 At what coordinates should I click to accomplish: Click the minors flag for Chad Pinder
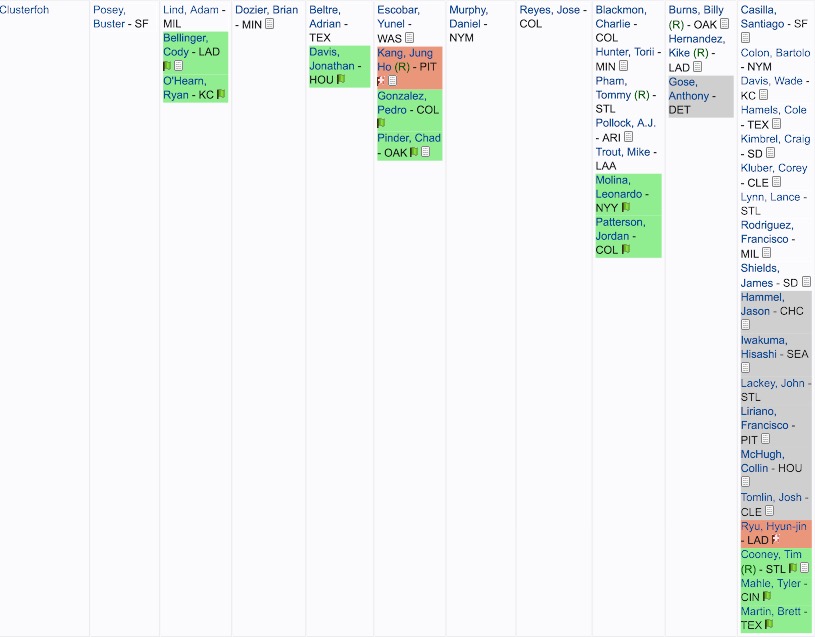(414, 152)
